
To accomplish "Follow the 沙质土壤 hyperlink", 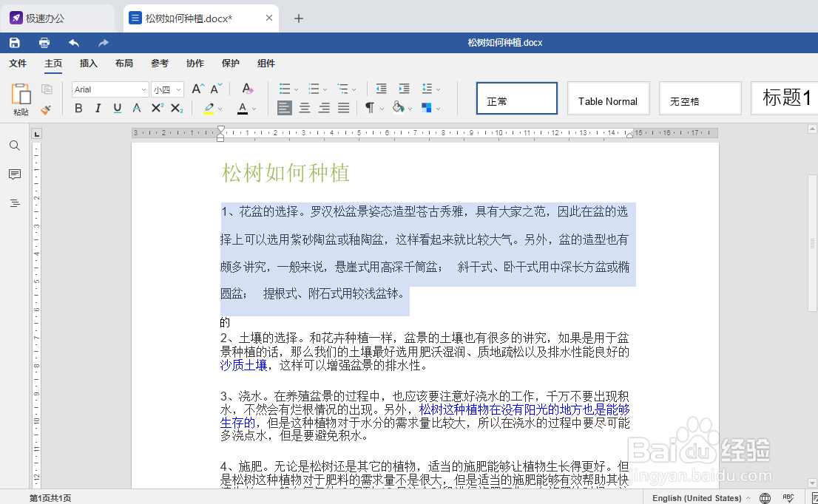I will click(243, 365).
